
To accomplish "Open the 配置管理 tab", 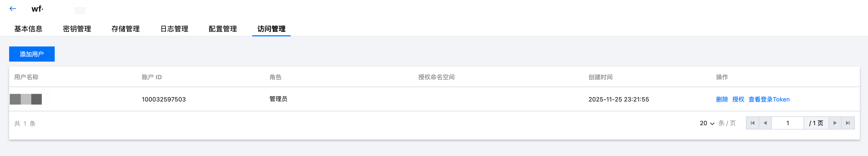I will pos(223,29).
